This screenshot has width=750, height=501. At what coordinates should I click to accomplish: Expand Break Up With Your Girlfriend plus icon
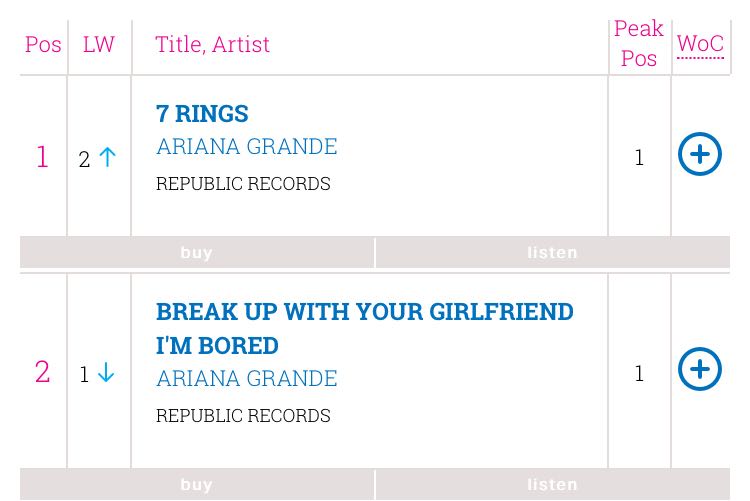click(700, 369)
